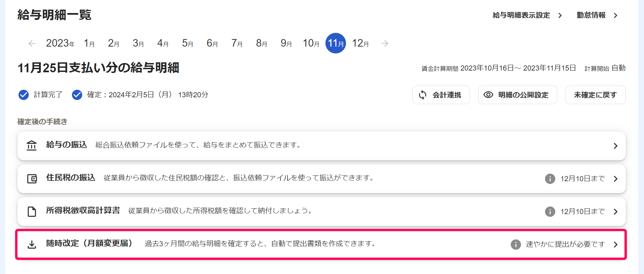Screen dimensions: 644x274
Task: Click the bank icon in 給与の振込 row
Action: click(32, 146)
